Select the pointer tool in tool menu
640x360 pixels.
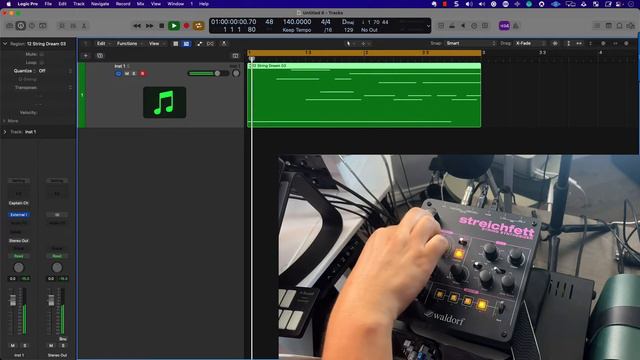click(348, 43)
